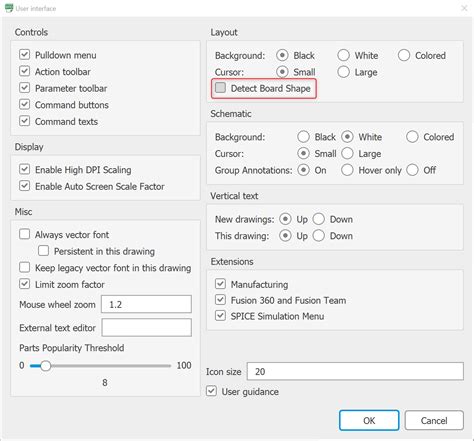Click the Icon size input field

[x=355, y=371]
